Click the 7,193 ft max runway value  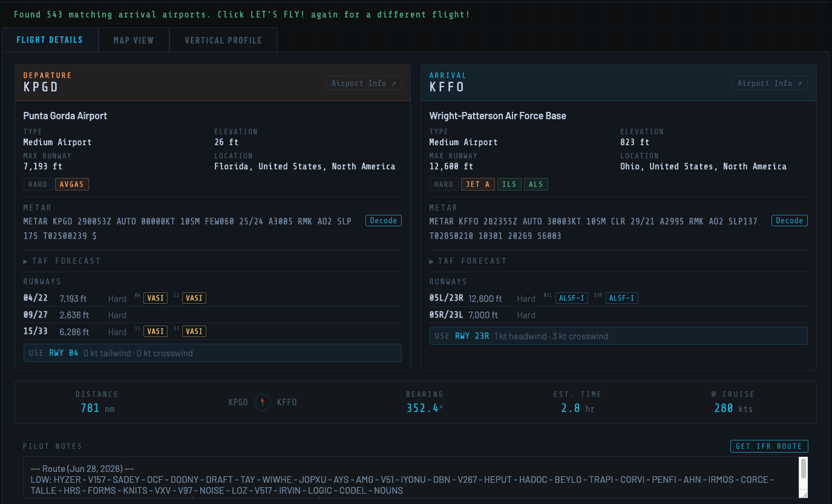(43, 166)
